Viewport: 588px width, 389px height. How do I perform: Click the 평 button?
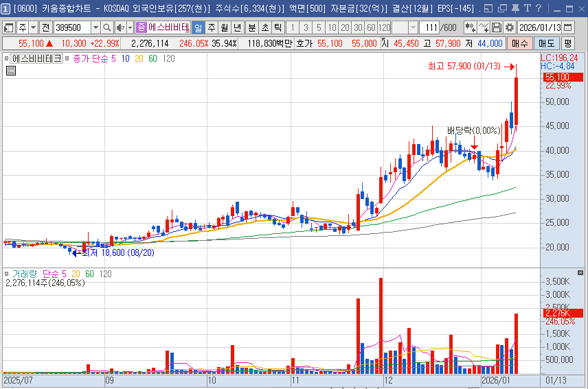tap(568, 43)
